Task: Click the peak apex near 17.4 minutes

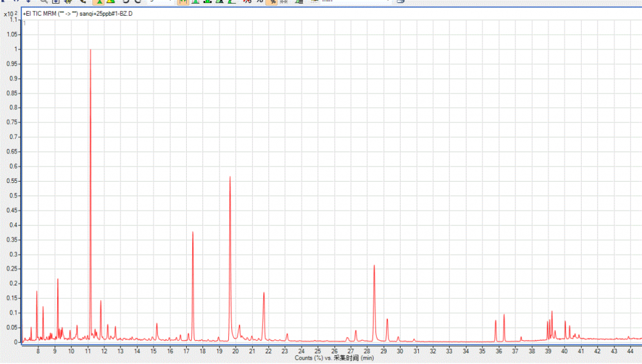Action: 192,232
